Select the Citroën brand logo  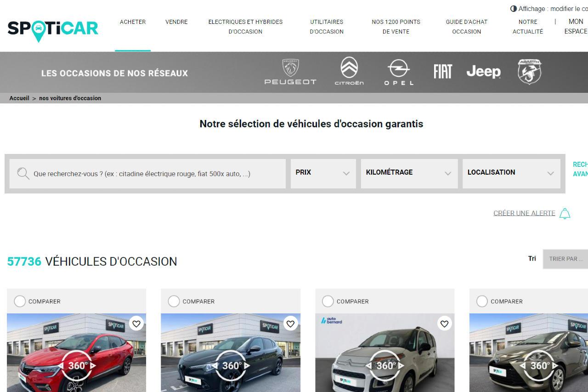[349, 72]
